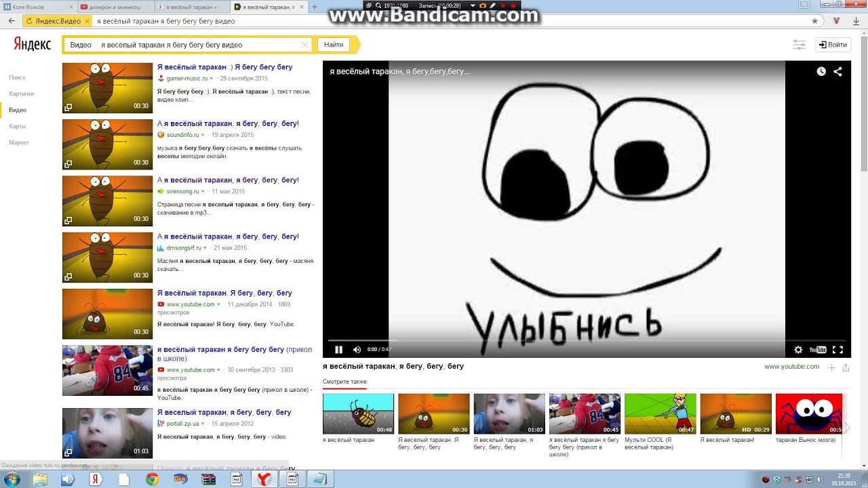The height and width of the screenshot is (488, 868).
Task: Open the video player settings gear
Action: [x=798, y=350]
